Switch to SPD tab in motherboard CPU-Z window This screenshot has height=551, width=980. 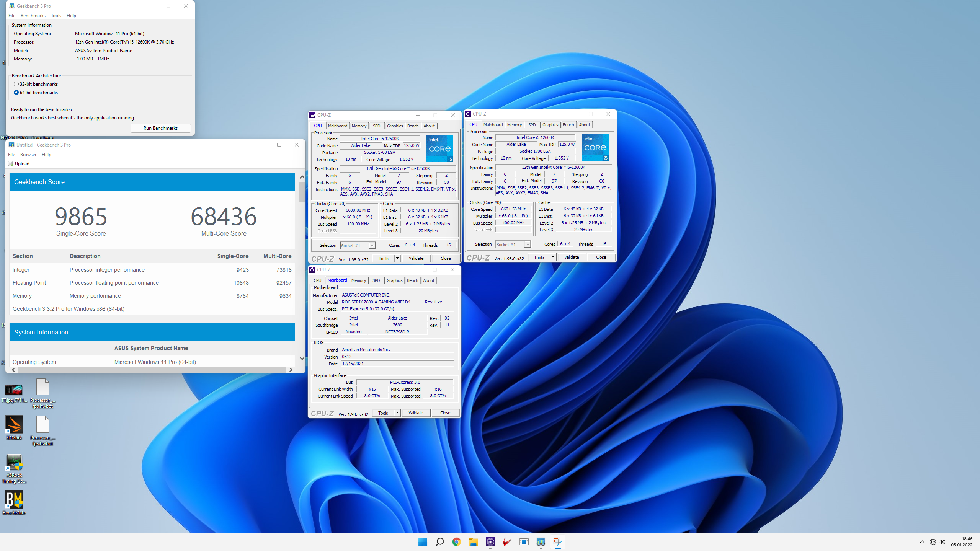point(376,280)
